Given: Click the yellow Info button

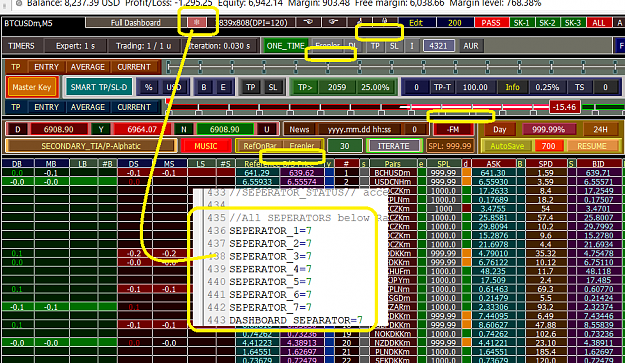Looking at the screenshot, I should tap(513, 87).
